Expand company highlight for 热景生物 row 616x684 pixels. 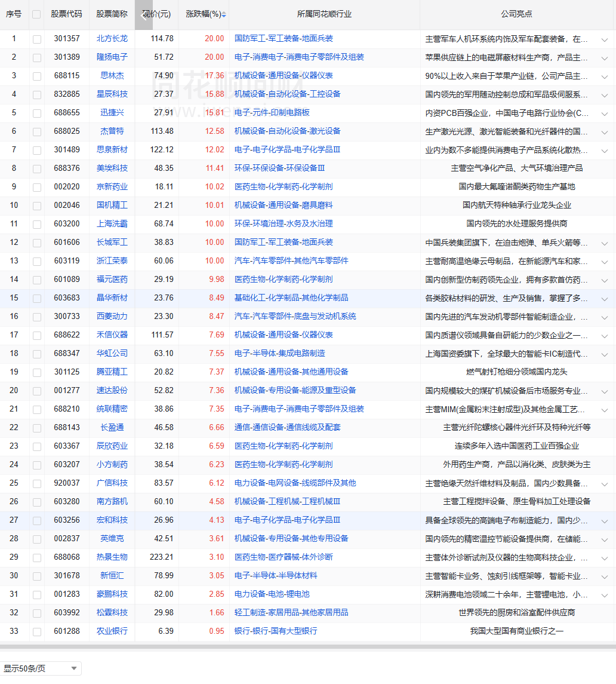(x=605, y=559)
